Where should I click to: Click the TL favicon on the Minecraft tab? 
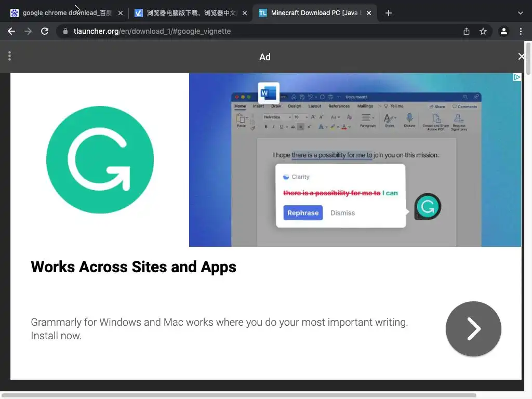[262, 13]
